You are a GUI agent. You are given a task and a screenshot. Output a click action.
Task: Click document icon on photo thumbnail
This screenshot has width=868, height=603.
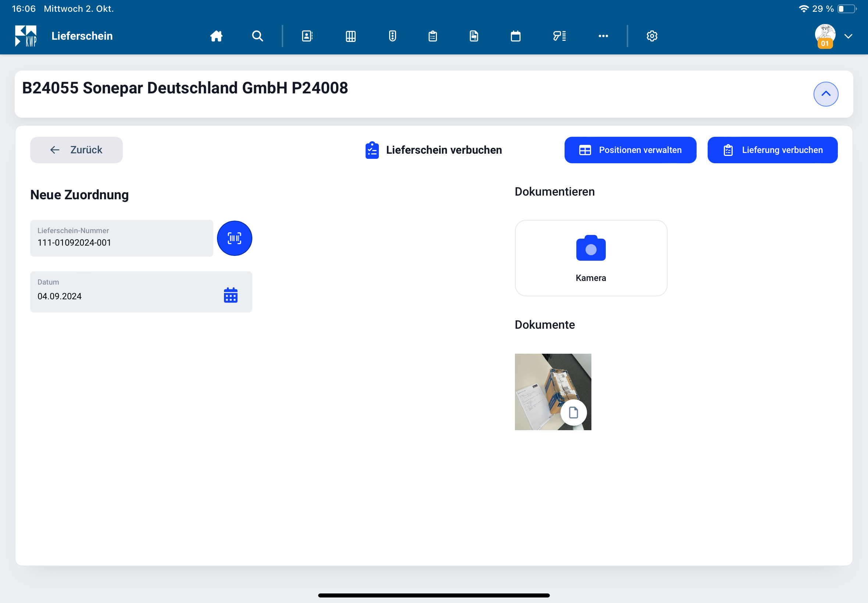pos(573,413)
